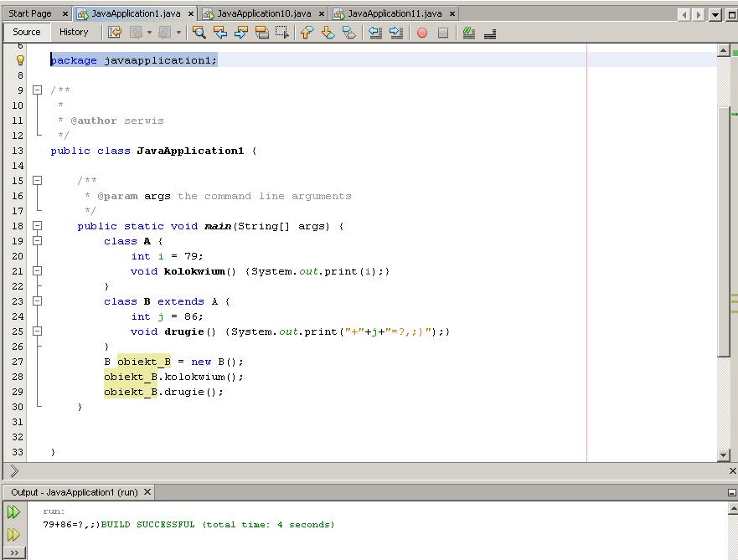Toggle the Highlight Search icon
The width and height of the screenshot is (738, 560).
click(261, 32)
